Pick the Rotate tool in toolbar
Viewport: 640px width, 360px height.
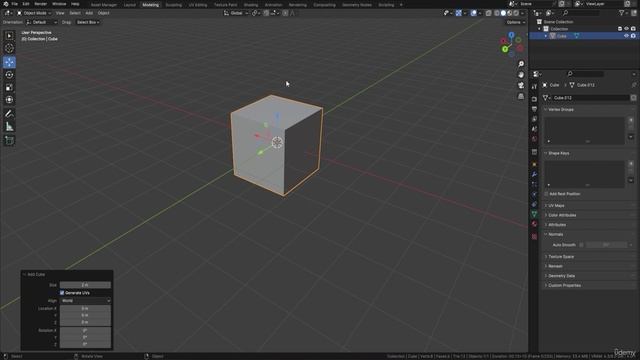9,75
